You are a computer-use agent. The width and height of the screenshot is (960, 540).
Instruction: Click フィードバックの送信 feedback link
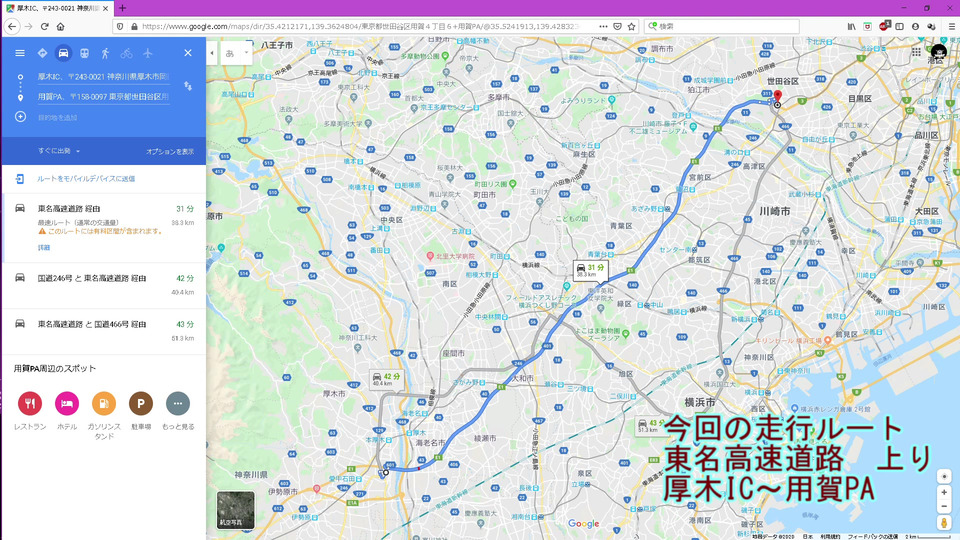[872, 536]
